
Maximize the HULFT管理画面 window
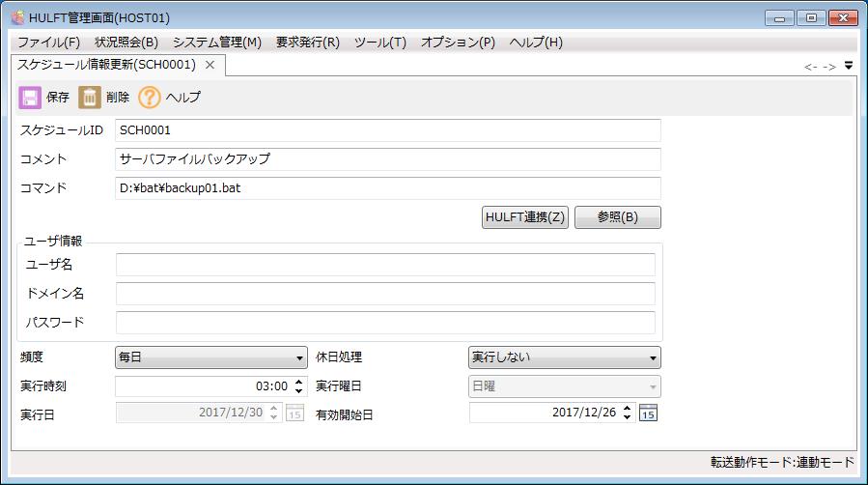click(812, 17)
